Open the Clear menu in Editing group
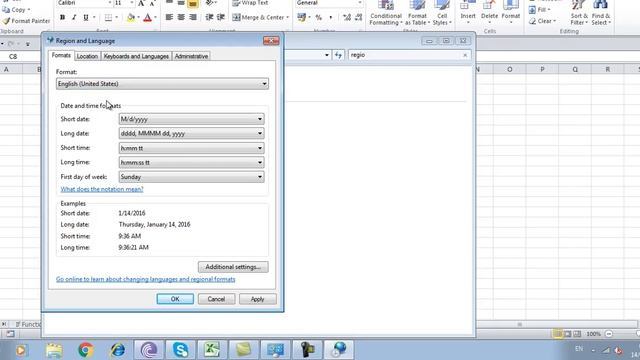Viewport: 640px width, 360px height. click(542, 21)
